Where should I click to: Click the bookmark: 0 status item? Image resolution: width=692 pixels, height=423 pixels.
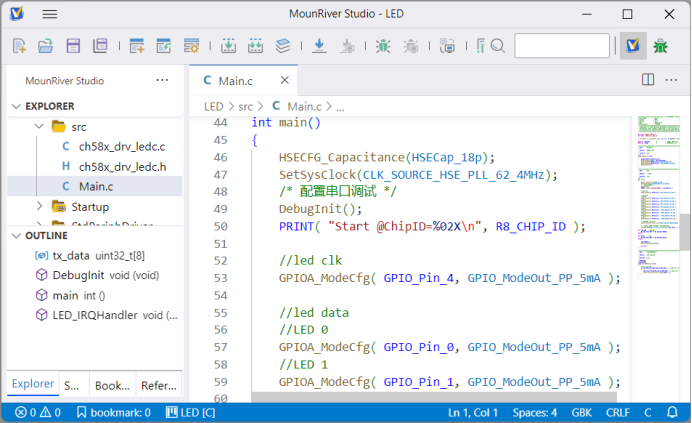(x=113, y=412)
